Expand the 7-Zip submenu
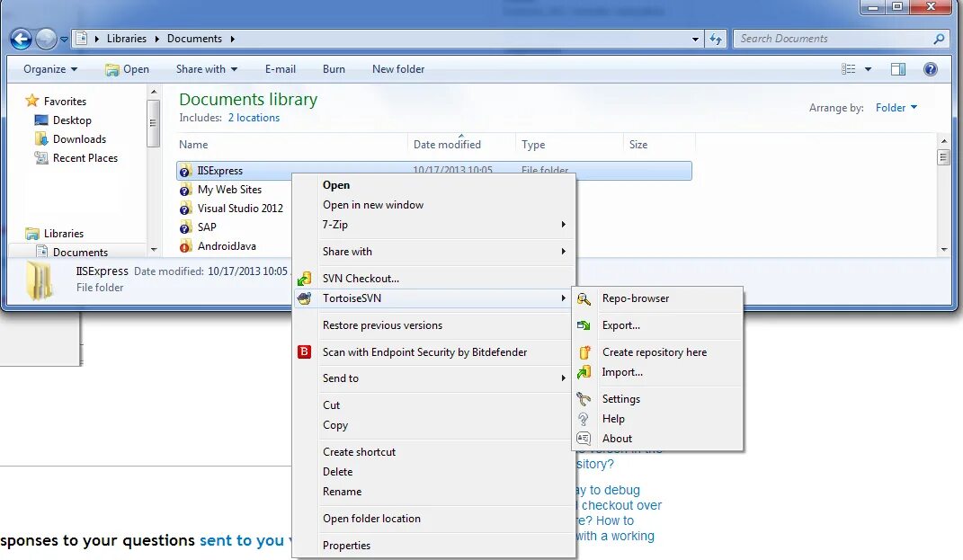This screenshot has height=560, width=963. coord(433,225)
